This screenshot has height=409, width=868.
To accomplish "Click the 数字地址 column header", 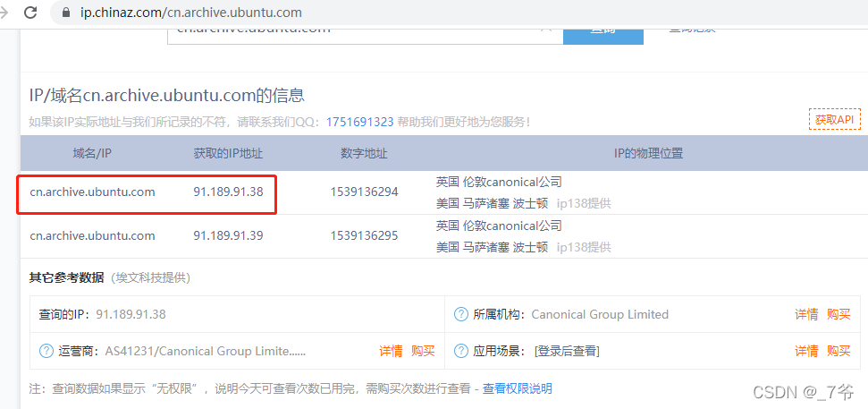I will (364, 154).
